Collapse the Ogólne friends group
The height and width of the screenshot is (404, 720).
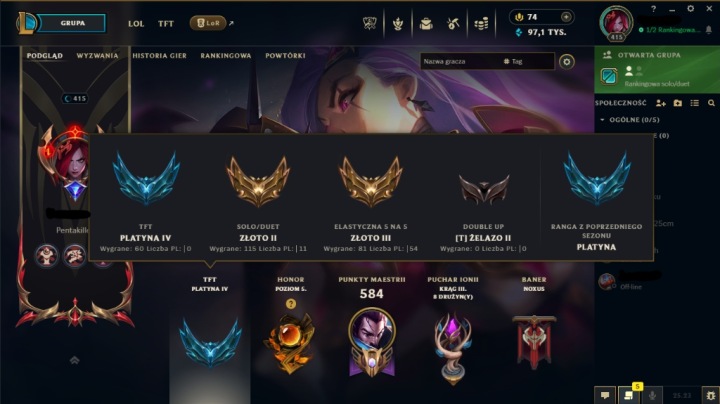pyautogui.click(x=602, y=120)
